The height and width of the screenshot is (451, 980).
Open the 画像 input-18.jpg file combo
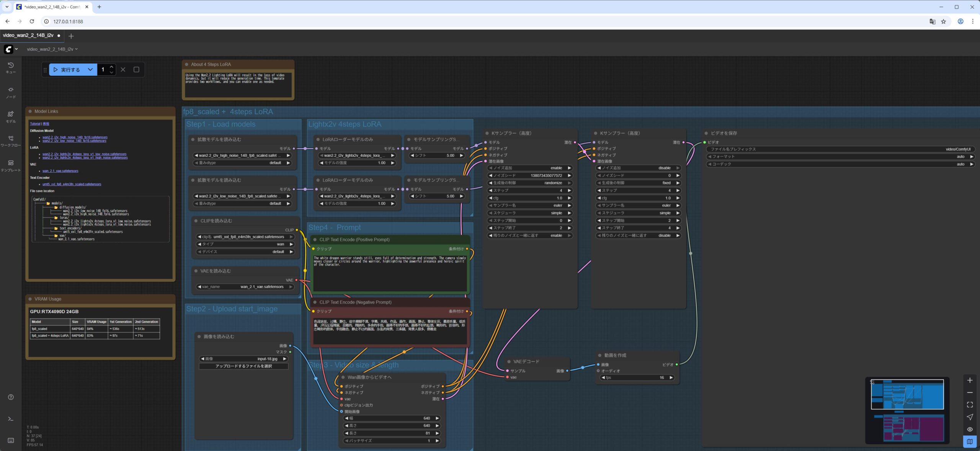pyautogui.click(x=243, y=359)
